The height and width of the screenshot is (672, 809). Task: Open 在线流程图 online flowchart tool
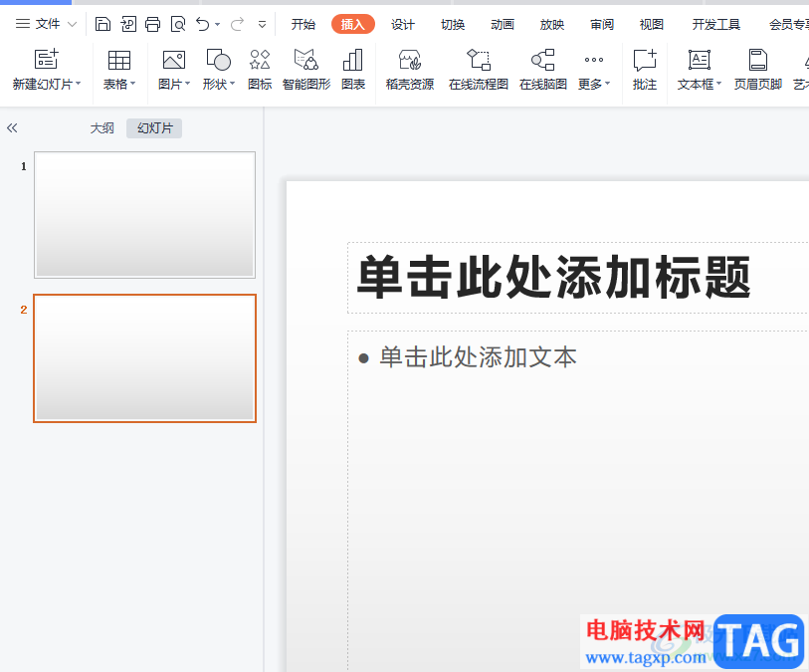click(x=479, y=70)
